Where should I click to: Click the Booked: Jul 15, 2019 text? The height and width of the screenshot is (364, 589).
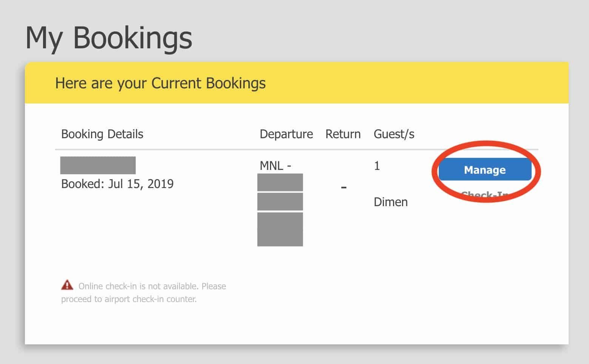point(117,184)
